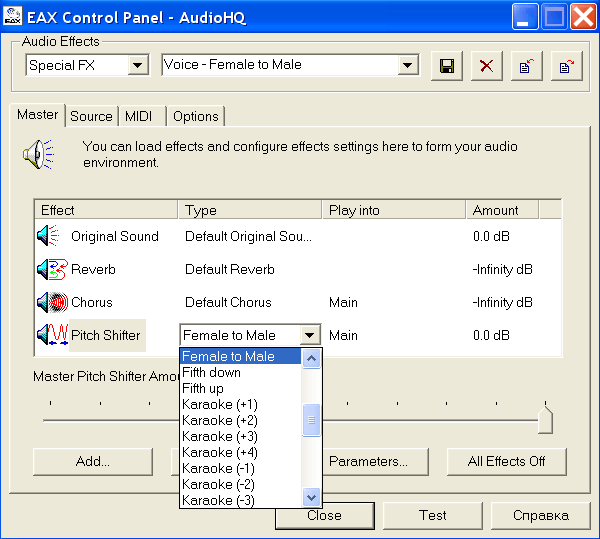Click the save preset floppy disk icon
This screenshot has height=539, width=600.
447,66
